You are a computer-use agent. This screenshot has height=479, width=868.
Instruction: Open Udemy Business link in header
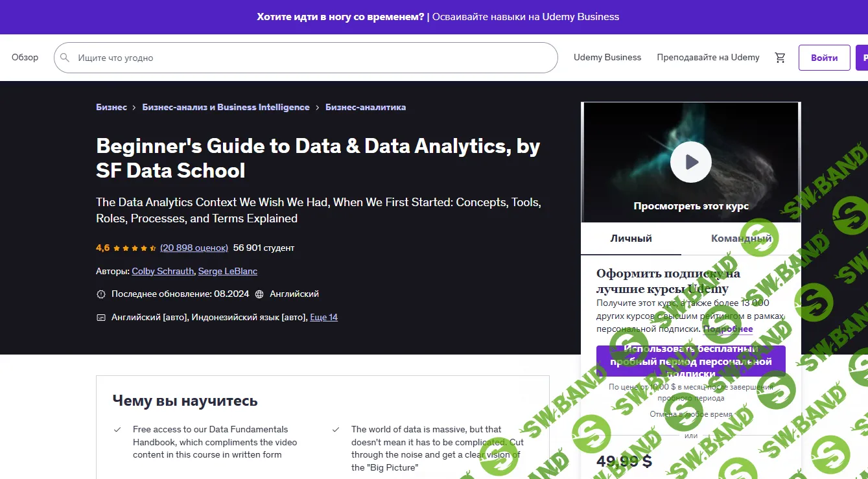[607, 58]
